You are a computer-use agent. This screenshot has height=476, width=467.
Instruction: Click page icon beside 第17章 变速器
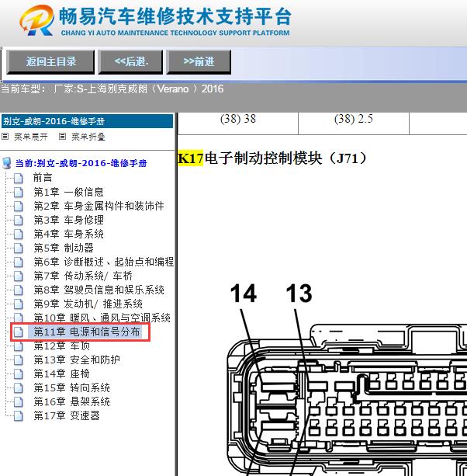18,415
